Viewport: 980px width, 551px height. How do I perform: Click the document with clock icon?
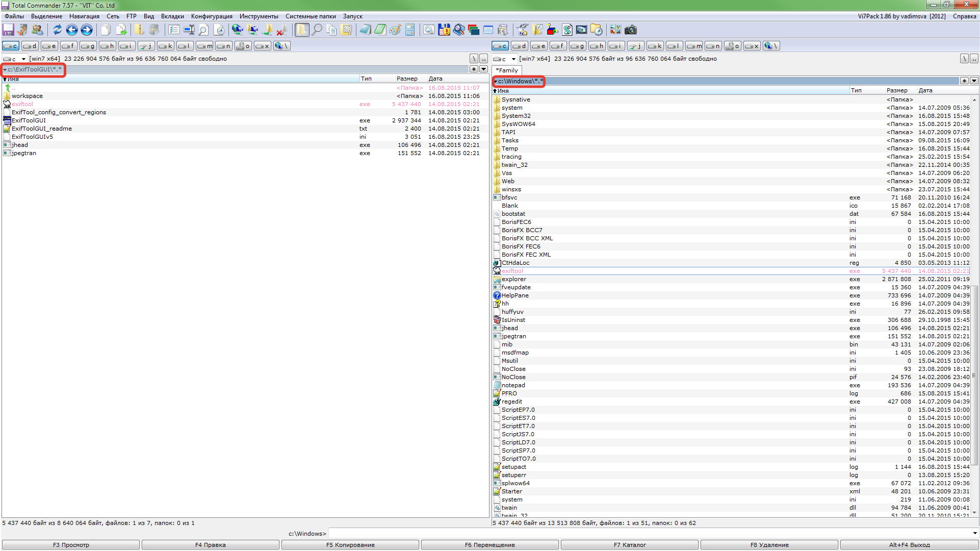(219, 30)
